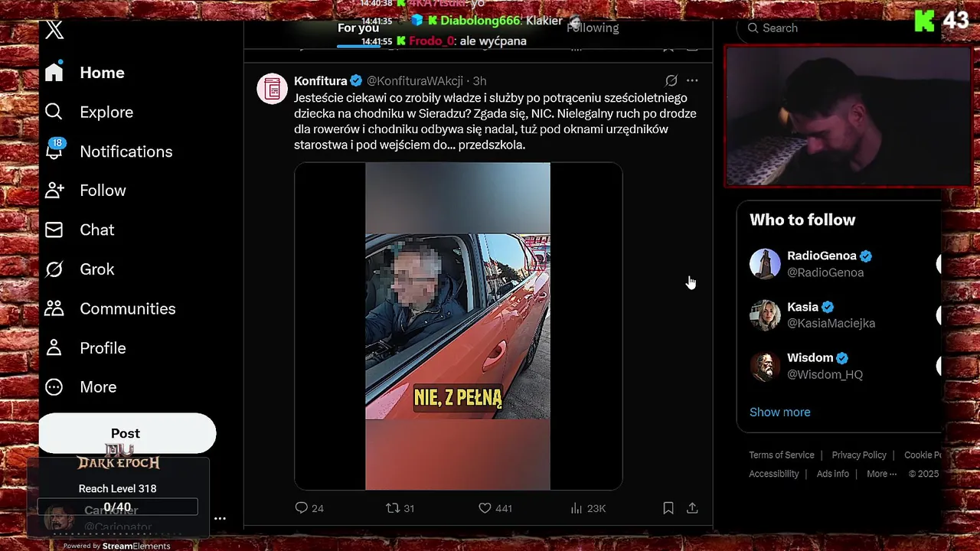Click the X logo icon
The width and height of the screenshot is (980, 551).
click(54, 31)
